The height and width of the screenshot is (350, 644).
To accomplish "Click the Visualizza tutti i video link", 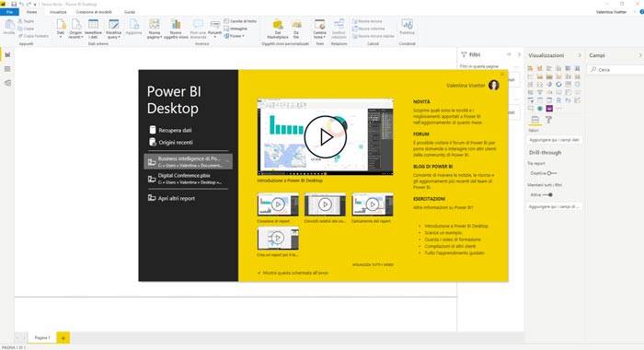I will (373, 265).
